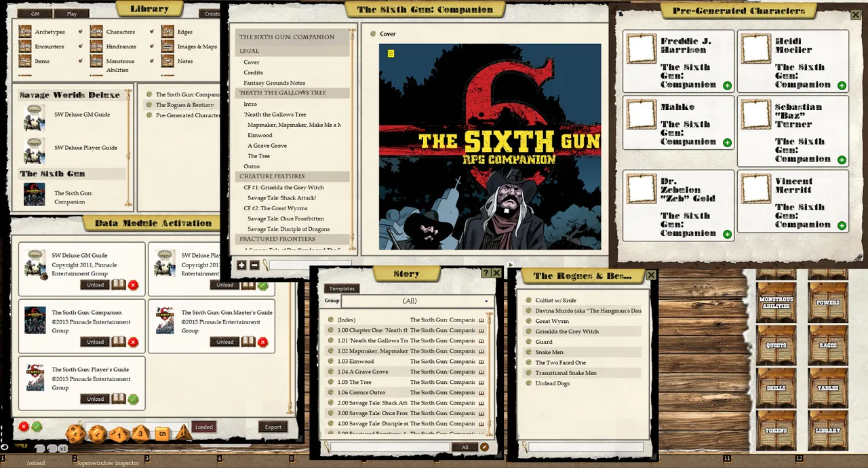Toggle player sharing for Sixth Gun: Companion module

(x=133, y=342)
